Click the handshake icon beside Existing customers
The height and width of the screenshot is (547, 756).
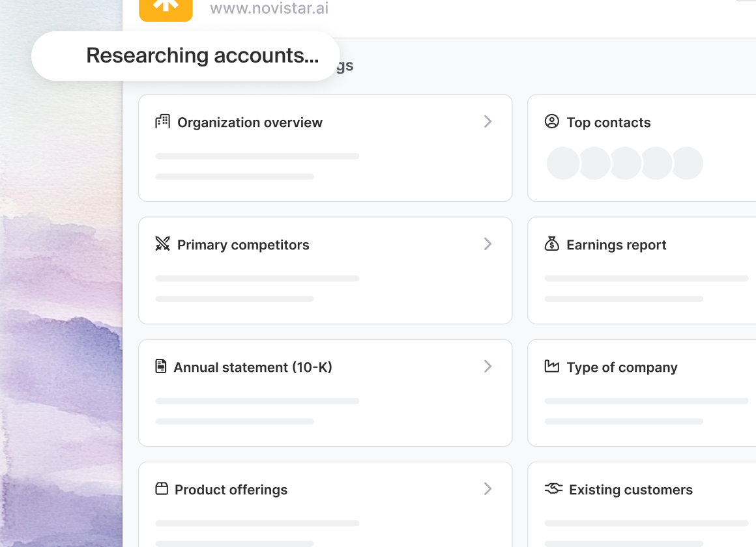pos(553,488)
